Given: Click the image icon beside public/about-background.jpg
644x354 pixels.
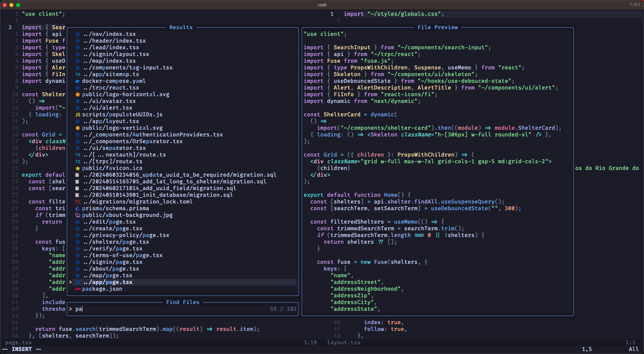Looking at the screenshot, I should click(77, 215).
